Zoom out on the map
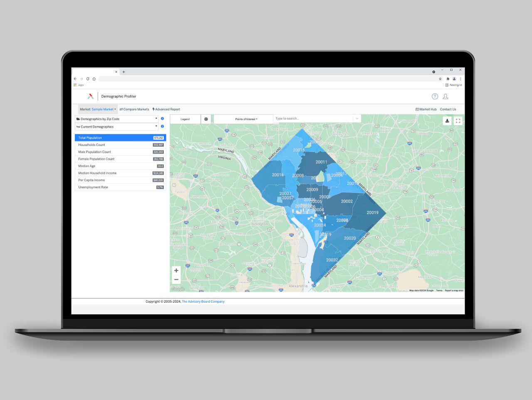Image resolution: width=532 pixels, height=400 pixels. [176, 280]
